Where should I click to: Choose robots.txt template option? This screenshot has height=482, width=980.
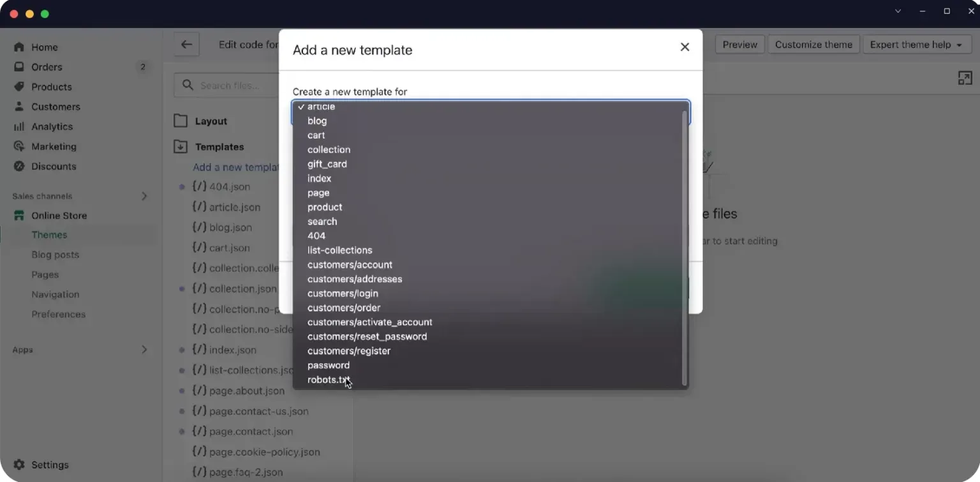point(490,380)
